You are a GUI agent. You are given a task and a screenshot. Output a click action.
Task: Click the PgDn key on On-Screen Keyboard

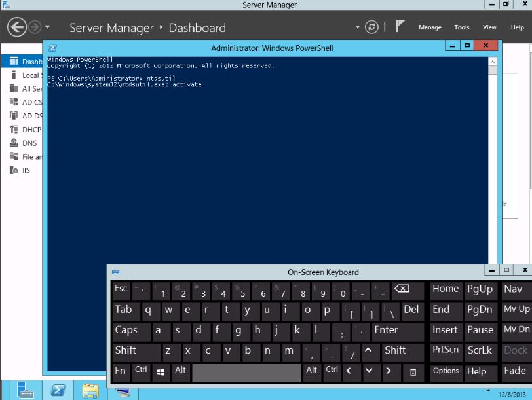click(480, 311)
